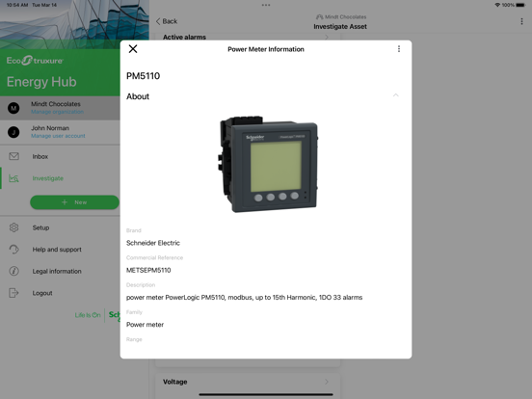532x399 pixels.
Task: Open the Voltage row chevron
Action: point(327,382)
